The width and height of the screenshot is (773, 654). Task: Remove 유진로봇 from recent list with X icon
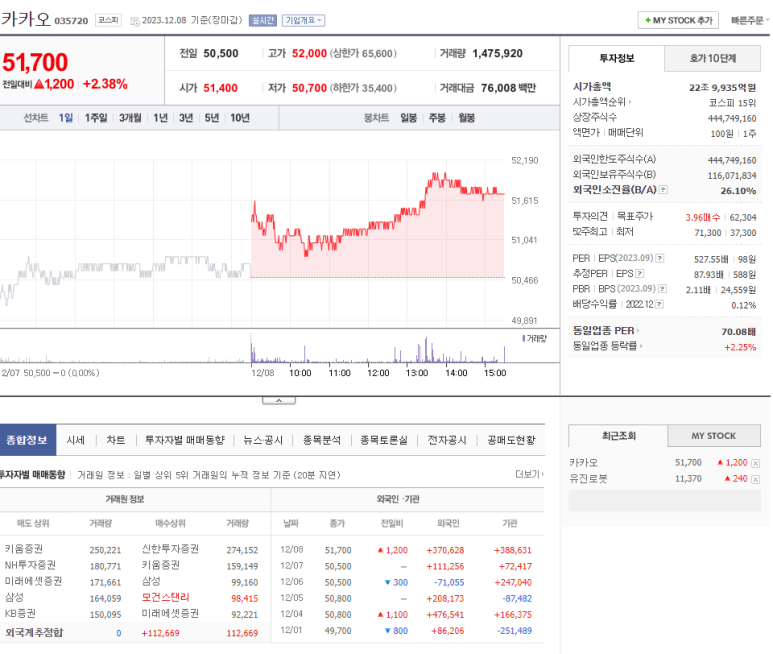click(x=755, y=480)
